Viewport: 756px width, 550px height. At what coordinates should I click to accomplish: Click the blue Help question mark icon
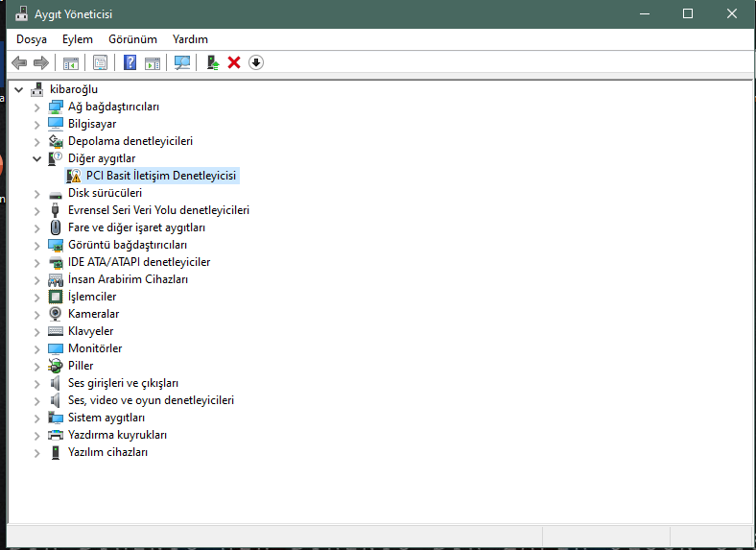(x=130, y=62)
